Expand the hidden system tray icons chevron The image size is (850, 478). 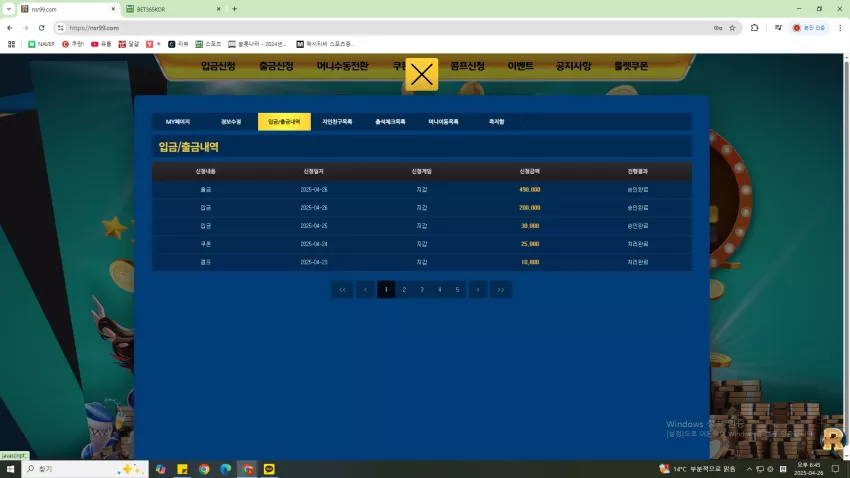point(749,469)
